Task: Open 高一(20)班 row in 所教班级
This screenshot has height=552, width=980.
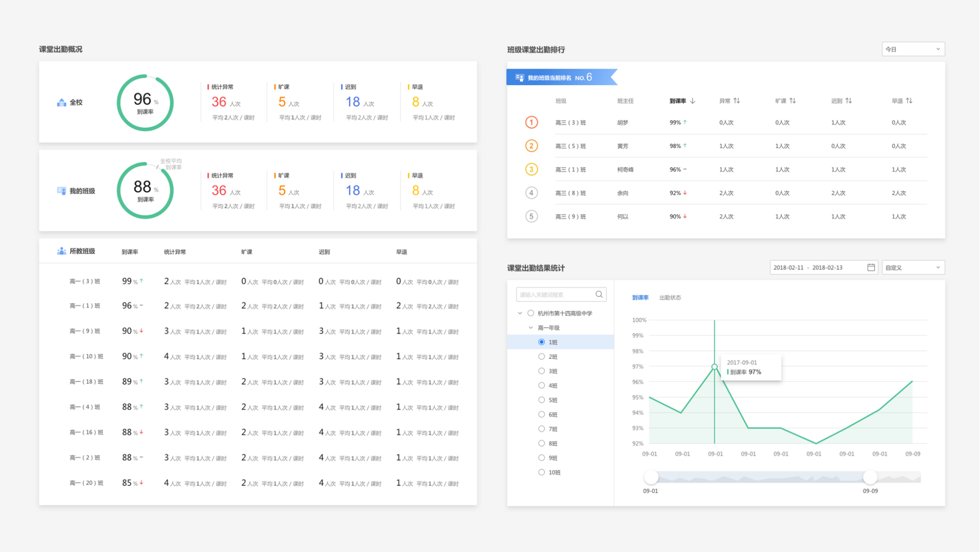Action: pos(258,483)
